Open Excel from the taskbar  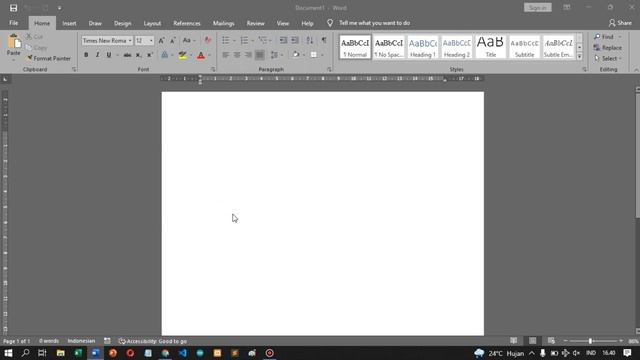click(78, 353)
